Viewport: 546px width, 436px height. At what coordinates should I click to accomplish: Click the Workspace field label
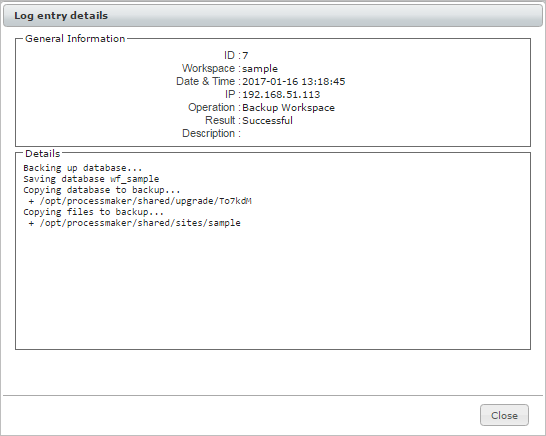pos(208,68)
